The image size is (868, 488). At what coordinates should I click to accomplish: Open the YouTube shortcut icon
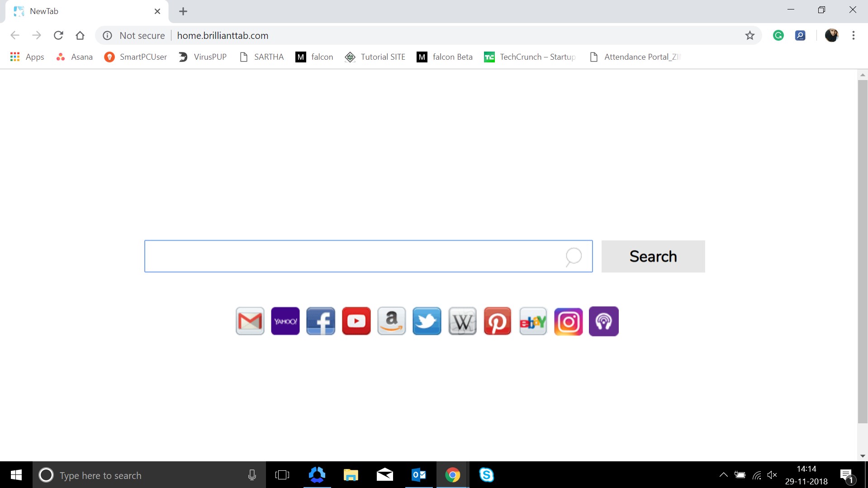click(356, 321)
